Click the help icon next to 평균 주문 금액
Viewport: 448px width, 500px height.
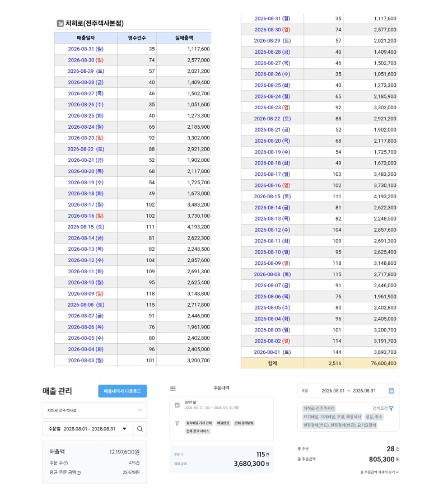point(79,473)
